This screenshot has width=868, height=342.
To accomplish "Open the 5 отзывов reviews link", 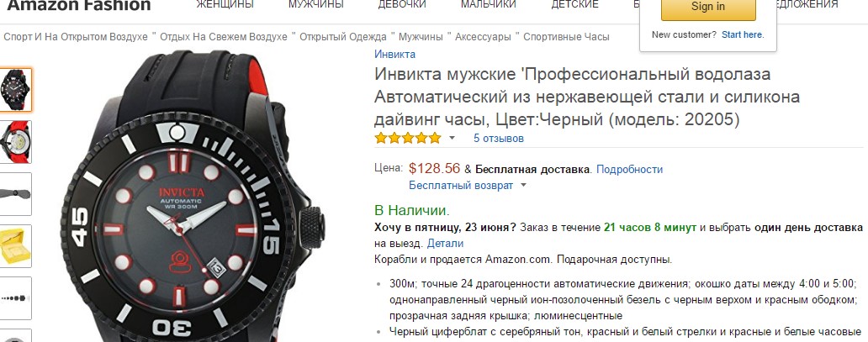I will pos(498,139).
